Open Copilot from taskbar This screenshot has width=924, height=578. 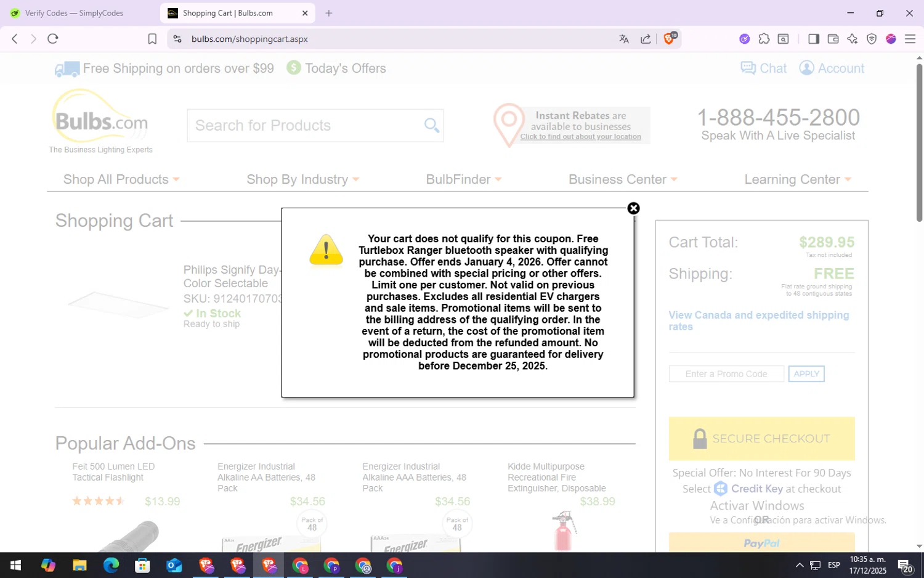click(48, 565)
